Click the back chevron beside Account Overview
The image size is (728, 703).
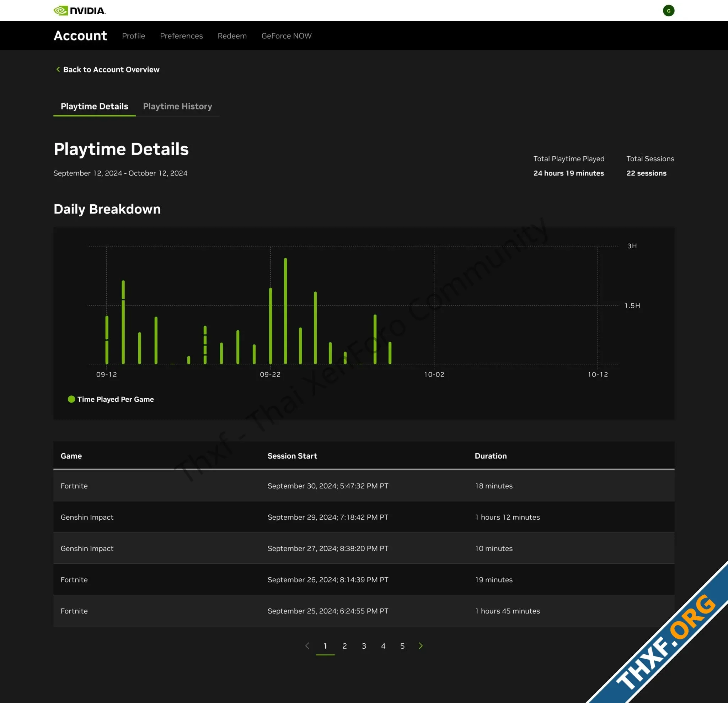point(58,69)
